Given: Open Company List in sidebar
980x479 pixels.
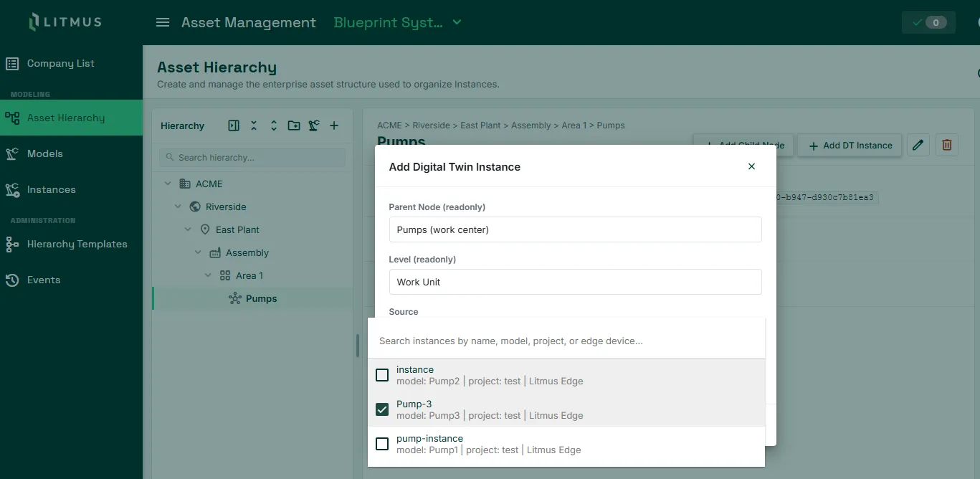Looking at the screenshot, I should point(72,63).
